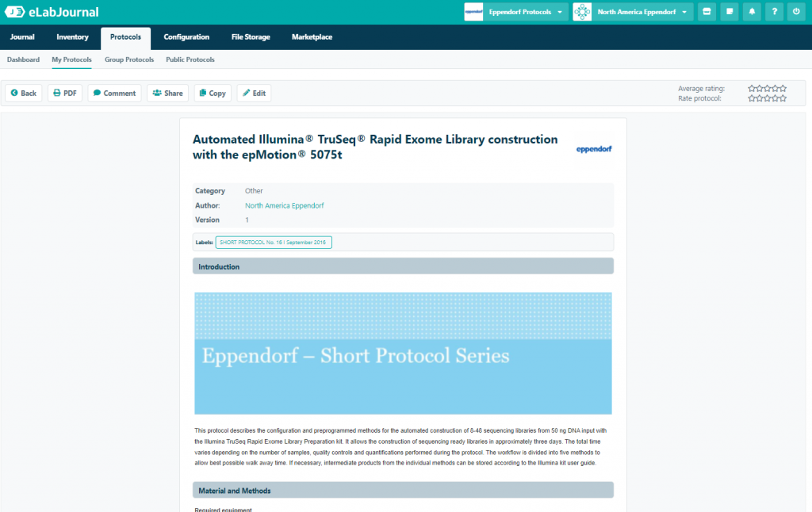Click the Category value 'Other'
Image resolution: width=812 pixels, height=512 pixels.
pos(254,191)
